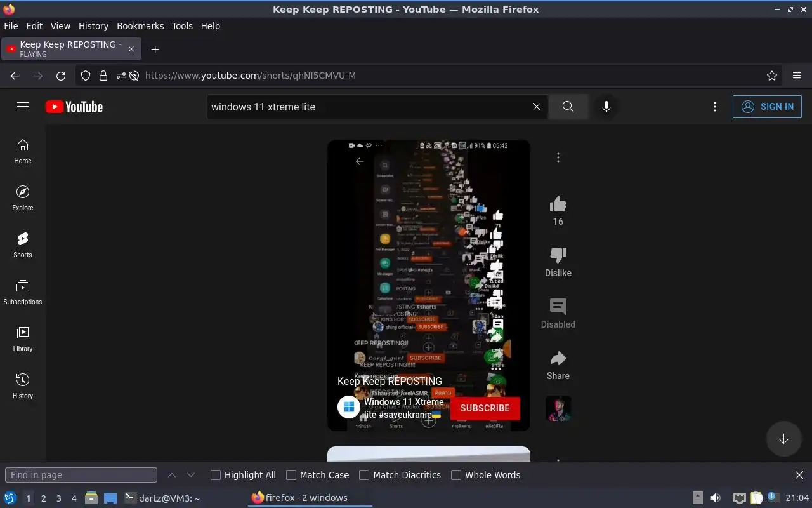Image resolution: width=812 pixels, height=508 pixels.
Task: Open YouTube settings three-dot menu
Action: [x=715, y=107]
